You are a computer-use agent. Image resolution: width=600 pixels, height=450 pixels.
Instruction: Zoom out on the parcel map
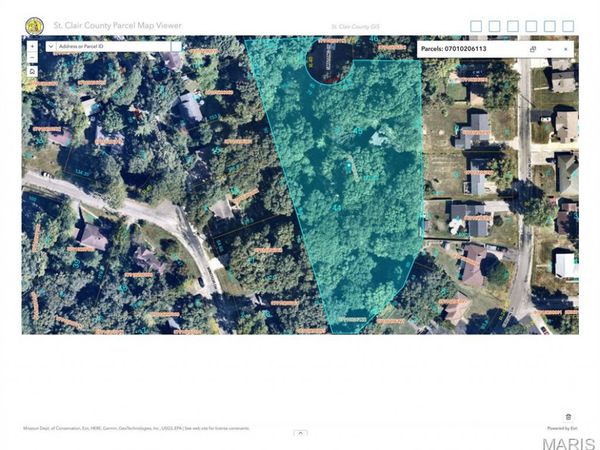click(x=32, y=58)
